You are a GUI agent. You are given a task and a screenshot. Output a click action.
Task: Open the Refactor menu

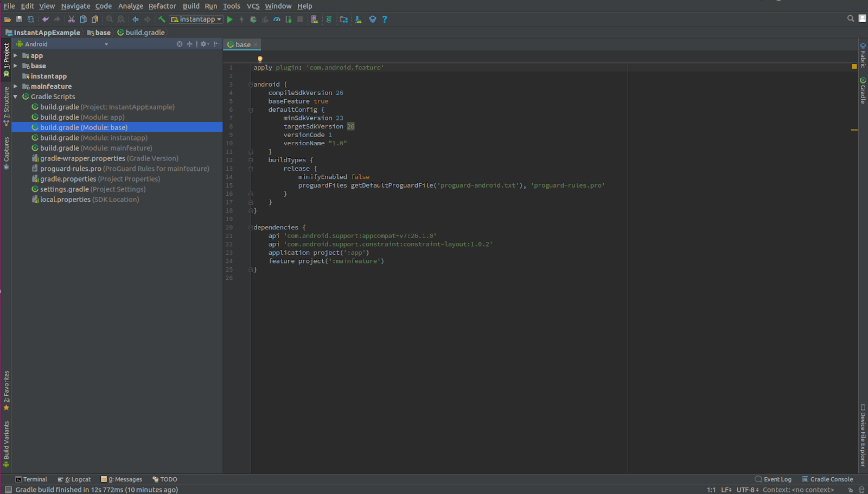pos(162,6)
